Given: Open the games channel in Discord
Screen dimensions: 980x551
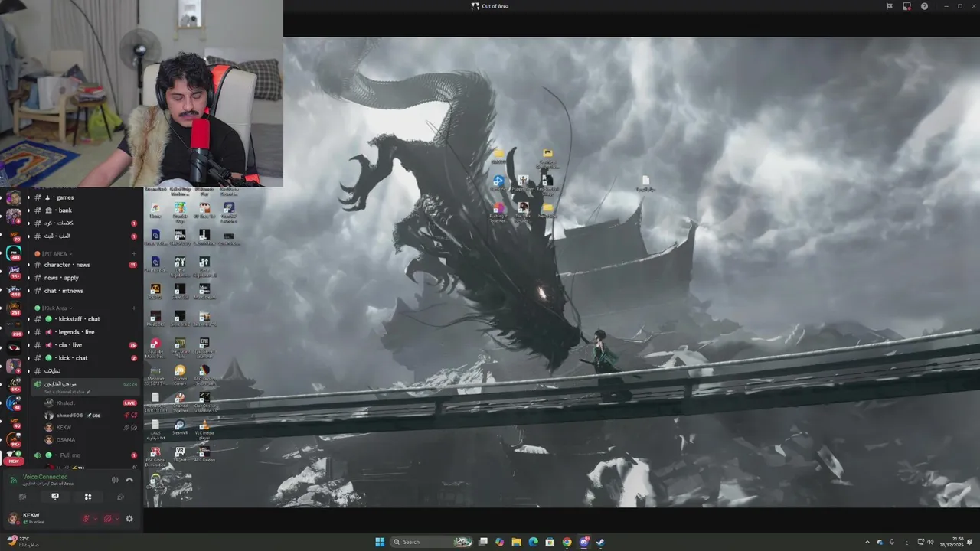Looking at the screenshot, I should coord(84,197).
